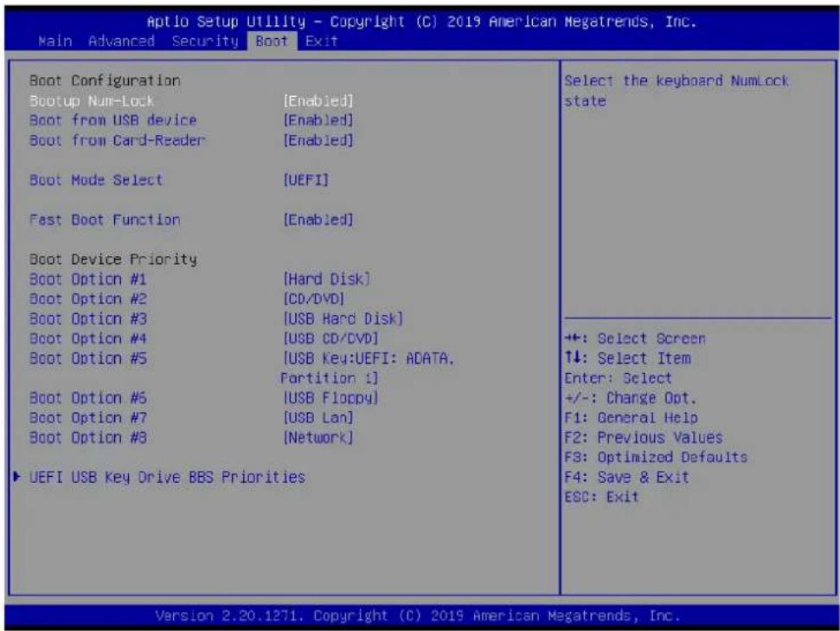The height and width of the screenshot is (631, 840).
Task: Toggle Boot from Card-Reader [Enabled] value
Action: point(318,140)
